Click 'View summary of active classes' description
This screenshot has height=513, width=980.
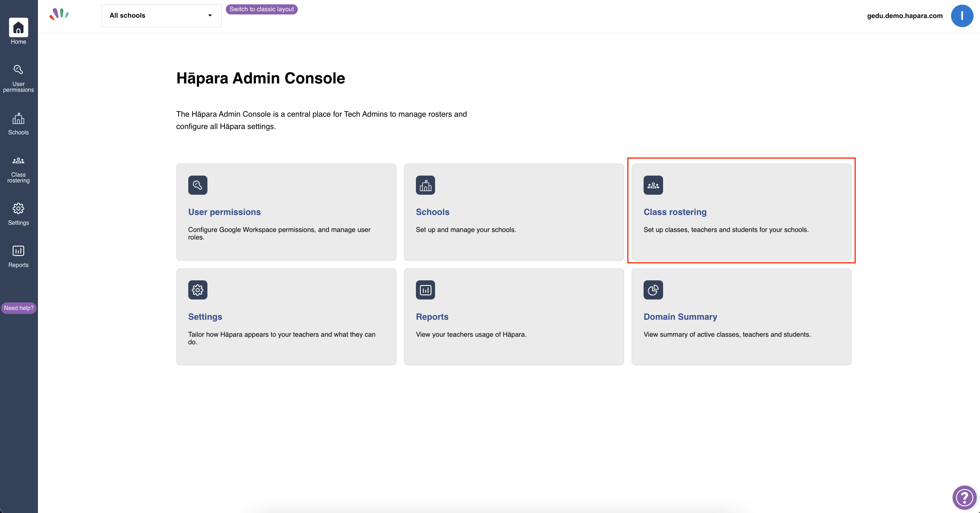(x=727, y=334)
